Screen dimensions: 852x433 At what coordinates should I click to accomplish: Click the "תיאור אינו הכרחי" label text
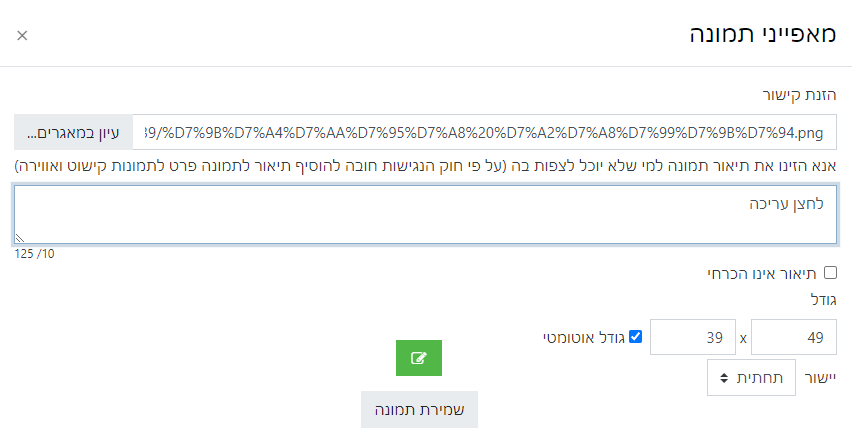[x=769, y=273]
